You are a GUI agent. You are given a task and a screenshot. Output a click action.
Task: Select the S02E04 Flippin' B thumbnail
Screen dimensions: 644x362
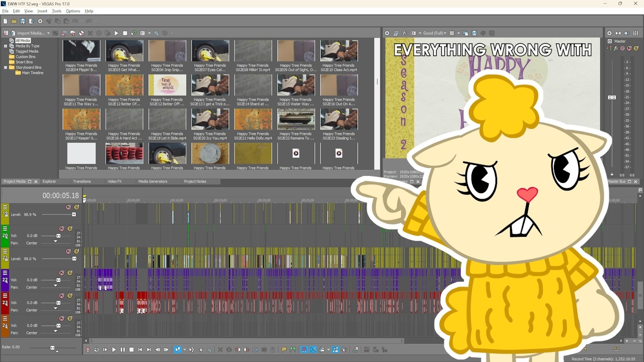81,51
